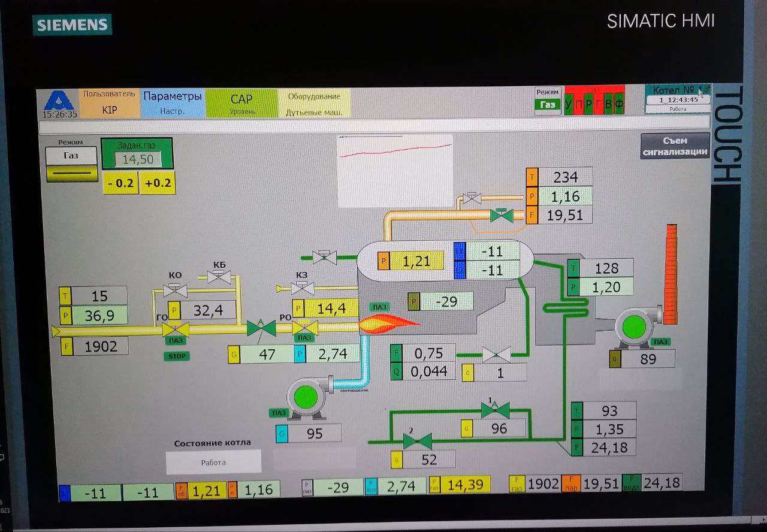The height and width of the screenshot is (532, 767).
Task: Select feedwater valve number 2
Action: coord(417,442)
